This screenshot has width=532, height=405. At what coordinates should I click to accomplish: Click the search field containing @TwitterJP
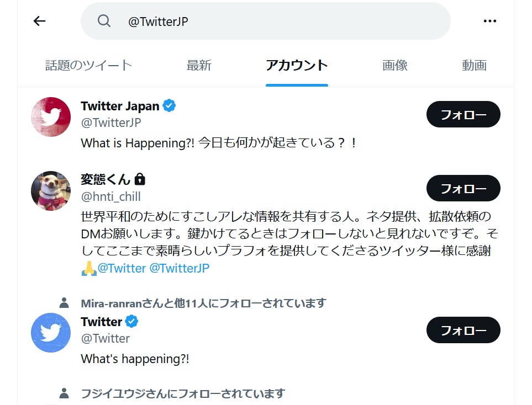pos(265,21)
